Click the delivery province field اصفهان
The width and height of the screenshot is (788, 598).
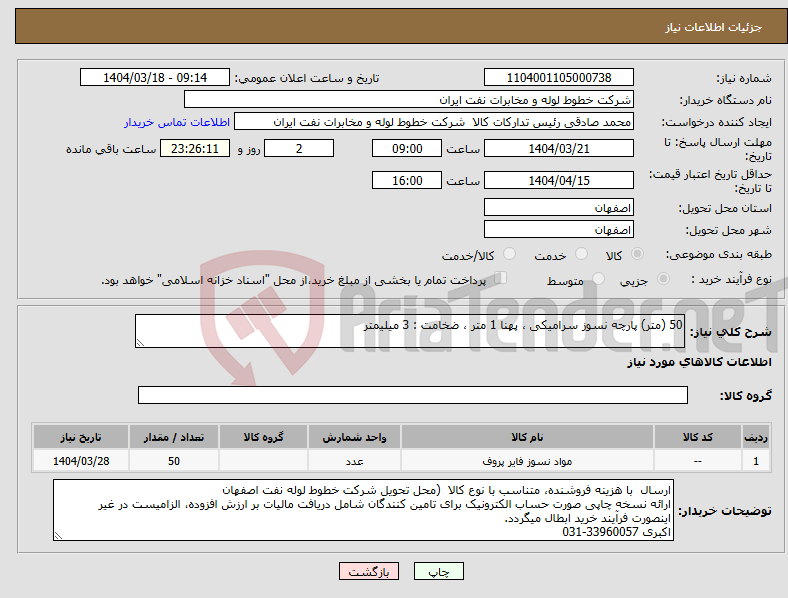click(559, 208)
